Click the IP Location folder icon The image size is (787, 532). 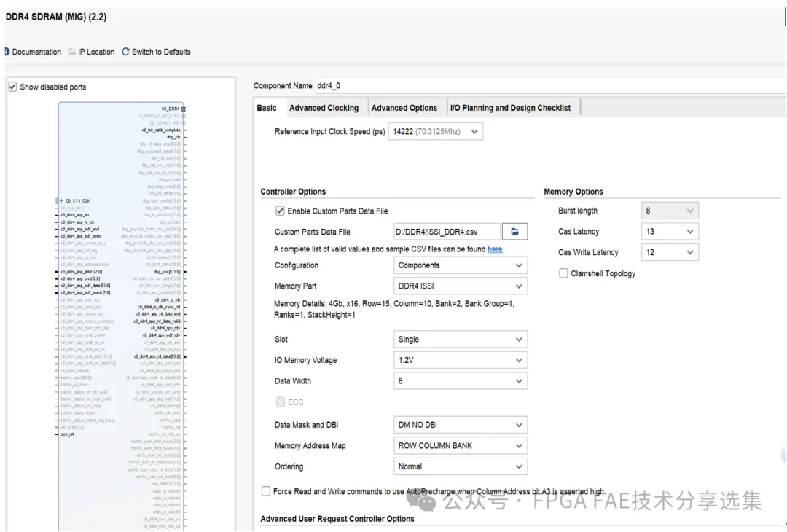click(71, 52)
